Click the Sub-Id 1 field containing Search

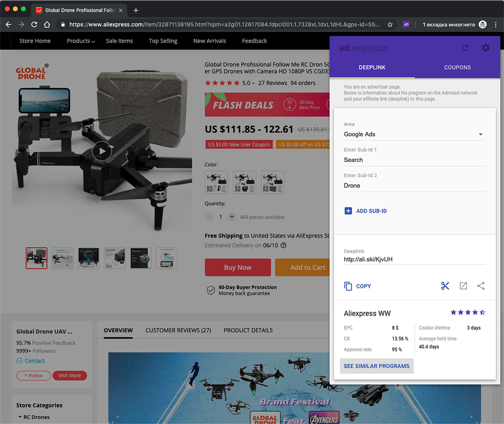point(414,160)
